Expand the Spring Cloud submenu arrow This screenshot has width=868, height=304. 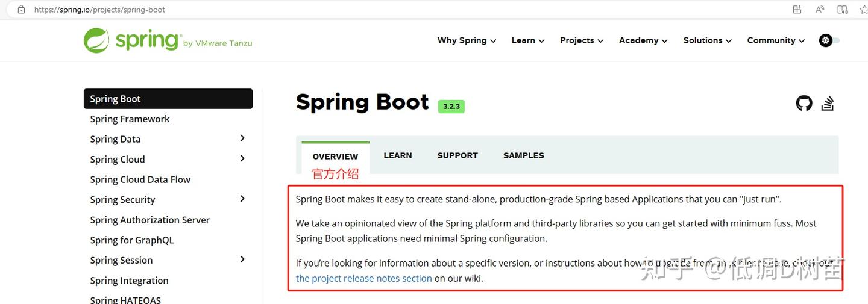[x=242, y=158]
